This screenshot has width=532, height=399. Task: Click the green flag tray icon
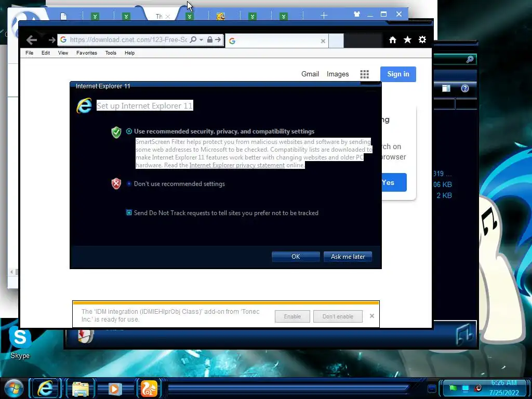pyautogui.click(x=453, y=388)
